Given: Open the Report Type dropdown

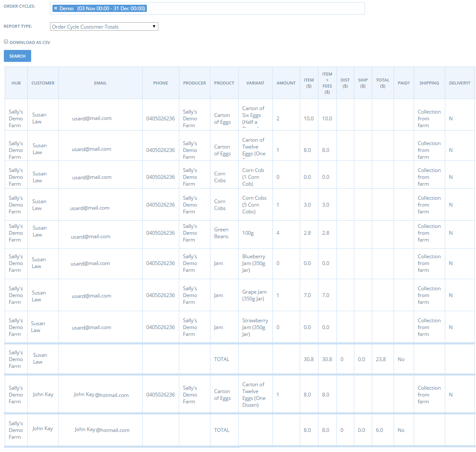Looking at the screenshot, I should pyautogui.click(x=104, y=26).
